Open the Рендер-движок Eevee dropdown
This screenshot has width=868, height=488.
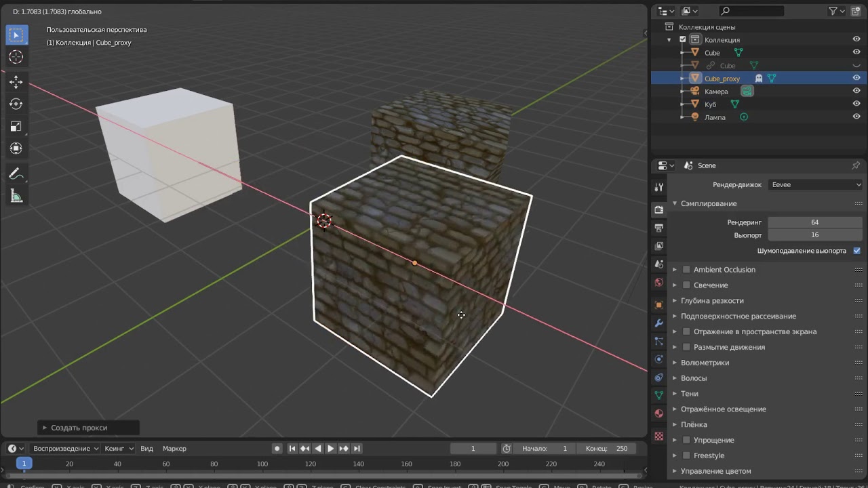[x=816, y=184]
